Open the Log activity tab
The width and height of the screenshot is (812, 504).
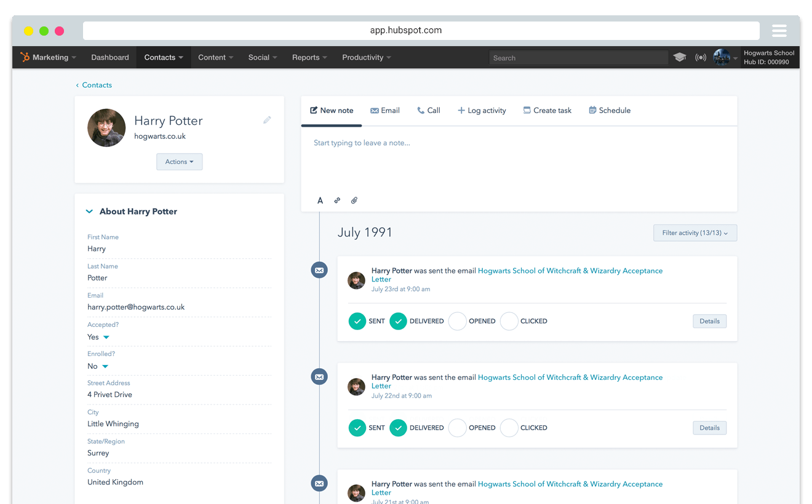coord(482,111)
